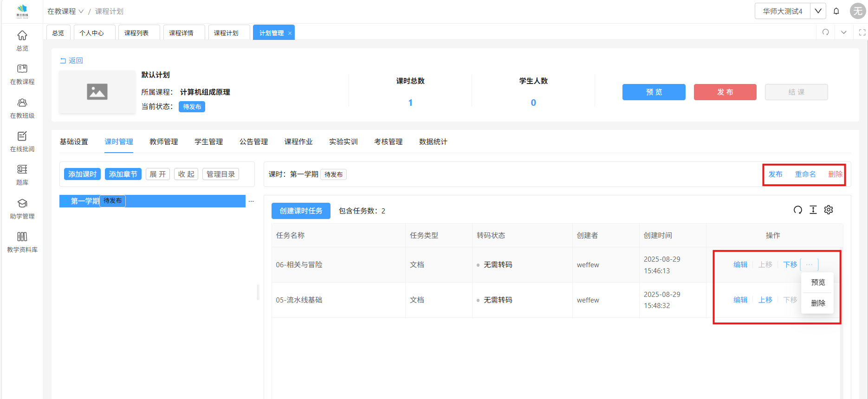Switch to the 教师管理 tab
The image size is (868, 399).
click(163, 142)
